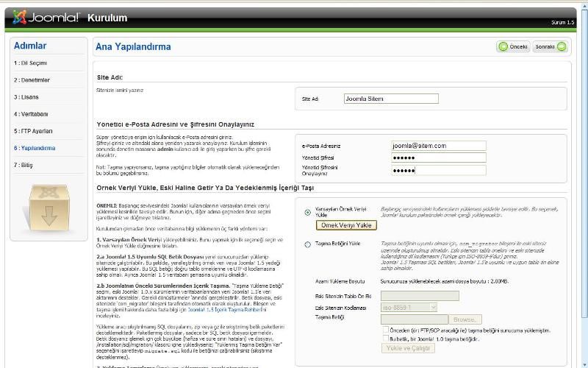Click the Browse... button
Viewport: 588px width, 368px height.
(x=465, y=319)
